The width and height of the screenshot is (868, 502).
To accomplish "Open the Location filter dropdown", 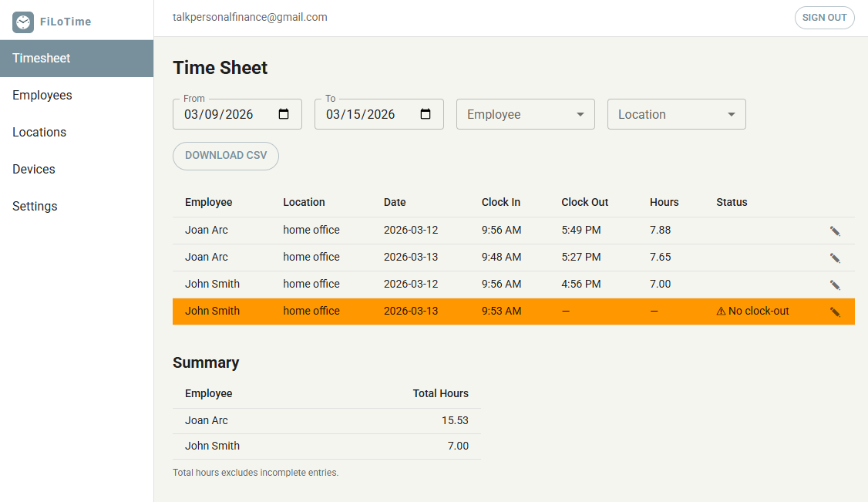I will tap(676, 113).
